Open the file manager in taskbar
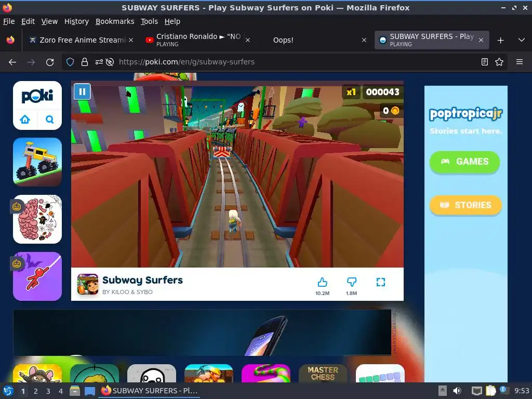This screenshot has width=532, height=399. tap(75, 391)
